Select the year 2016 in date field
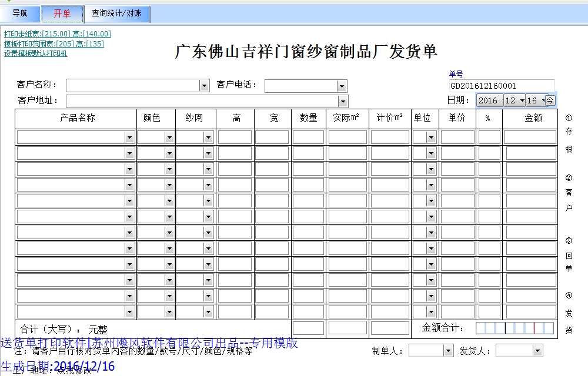The height and width of the screenshot is (376, 588). 488,100
